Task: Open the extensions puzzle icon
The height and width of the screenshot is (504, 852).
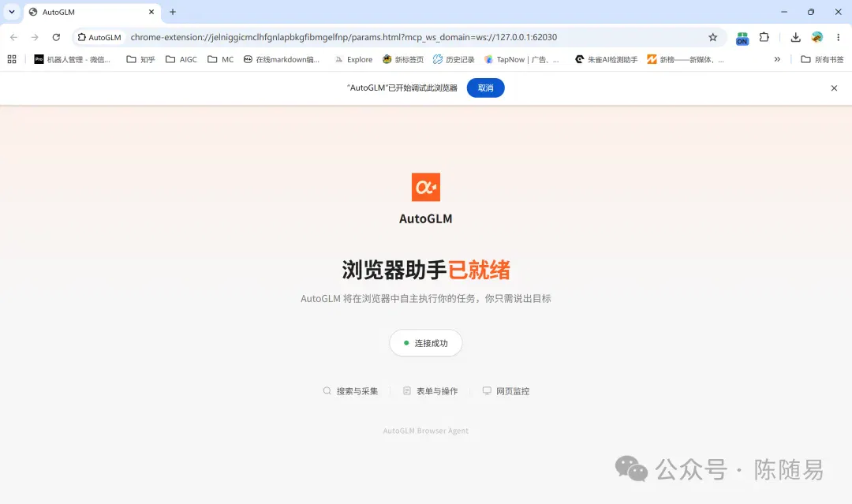Action: coord(764,37)
